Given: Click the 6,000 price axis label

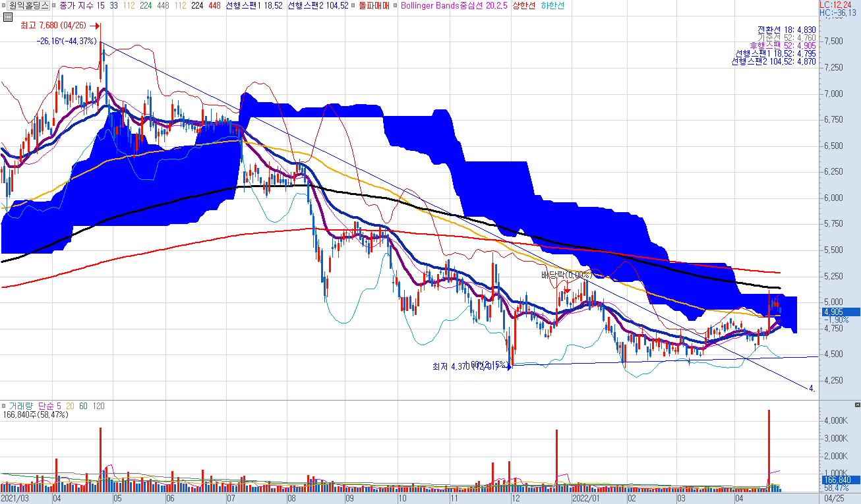Looking at the screenshot, I should pos(834,198).
